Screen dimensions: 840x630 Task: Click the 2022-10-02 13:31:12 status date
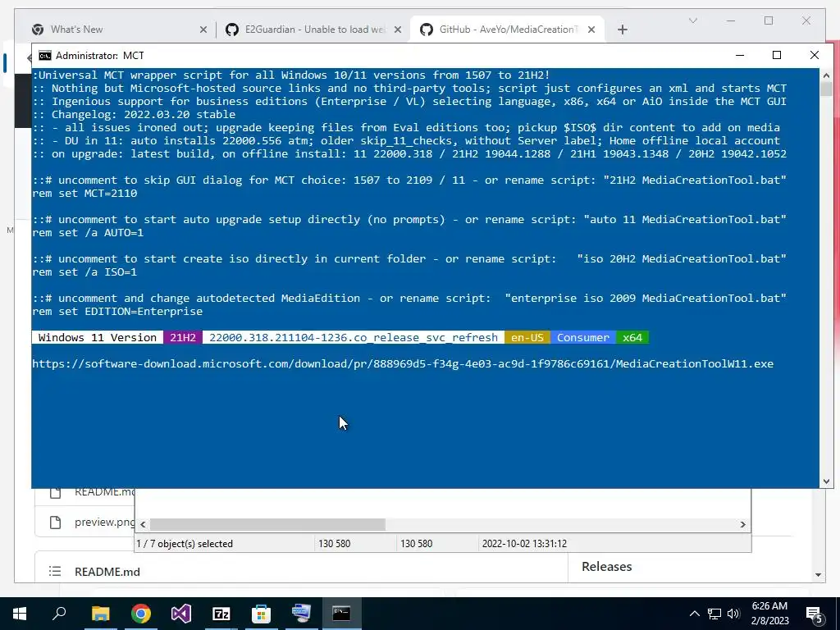click(524, 544)
